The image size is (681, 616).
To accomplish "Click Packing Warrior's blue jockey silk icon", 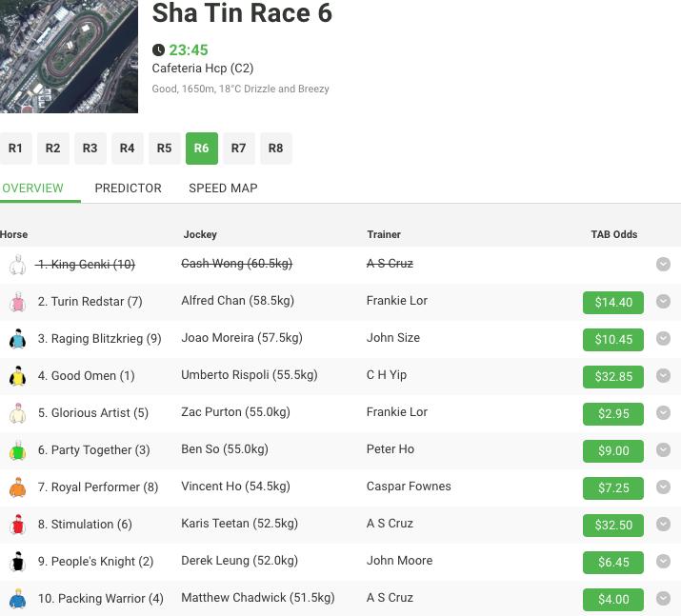I will pyautogui.click(x=16, y=600).
